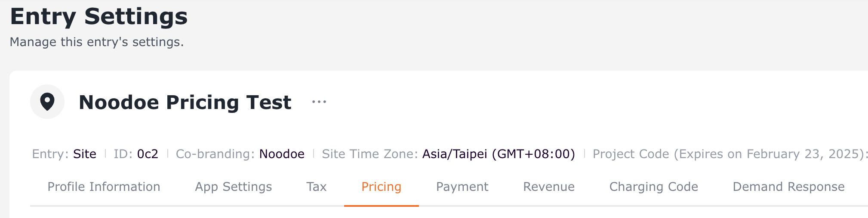This screenshot has height=218, width=868.
Task: Click the location pin icon
Action: coord(47,102)
